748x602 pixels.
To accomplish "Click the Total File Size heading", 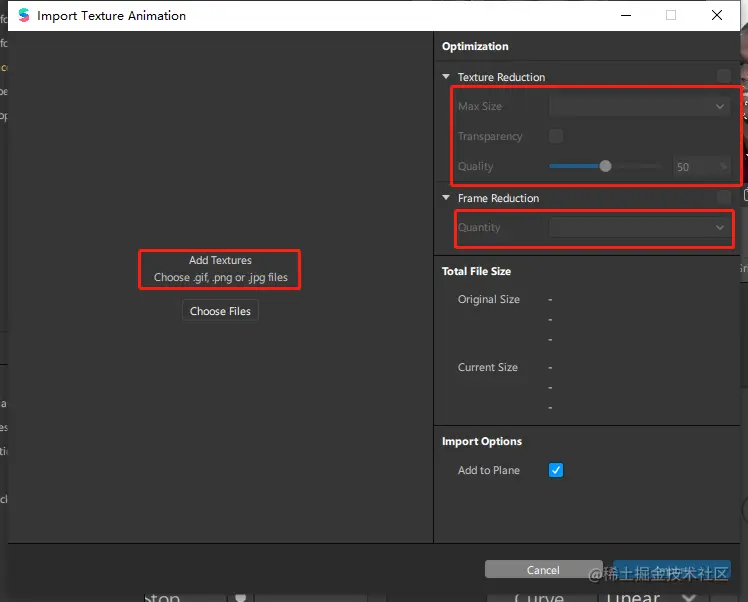I will pos(476,271).
